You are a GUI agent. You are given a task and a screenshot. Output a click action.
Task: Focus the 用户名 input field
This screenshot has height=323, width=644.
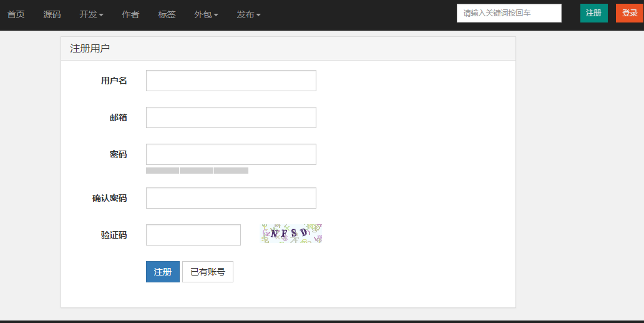coord(232,81)
